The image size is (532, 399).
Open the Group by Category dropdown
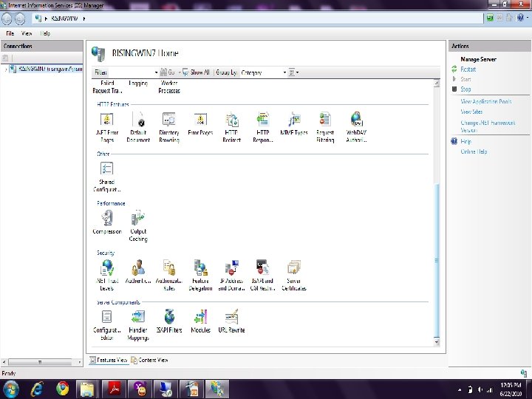(x=284, y=72)
